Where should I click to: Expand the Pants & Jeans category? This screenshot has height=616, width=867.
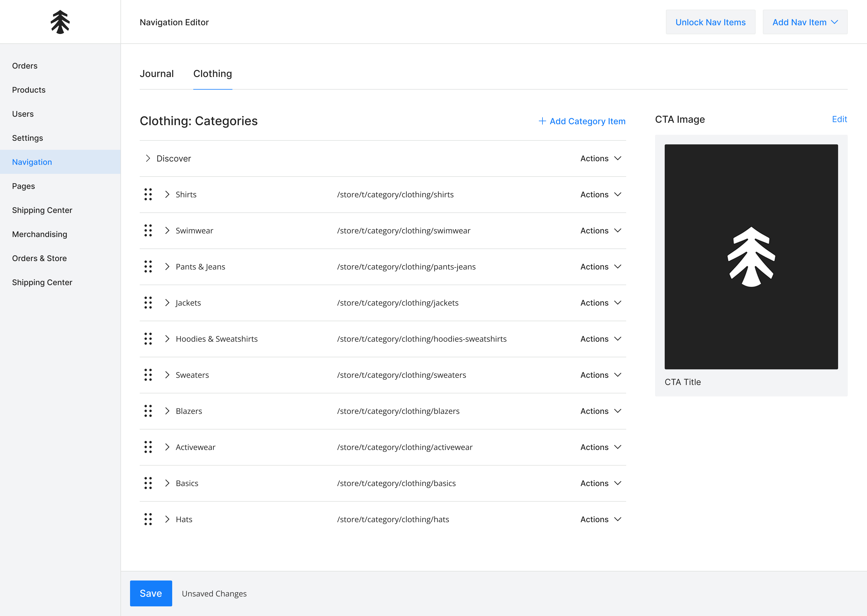tap(167, 267)
